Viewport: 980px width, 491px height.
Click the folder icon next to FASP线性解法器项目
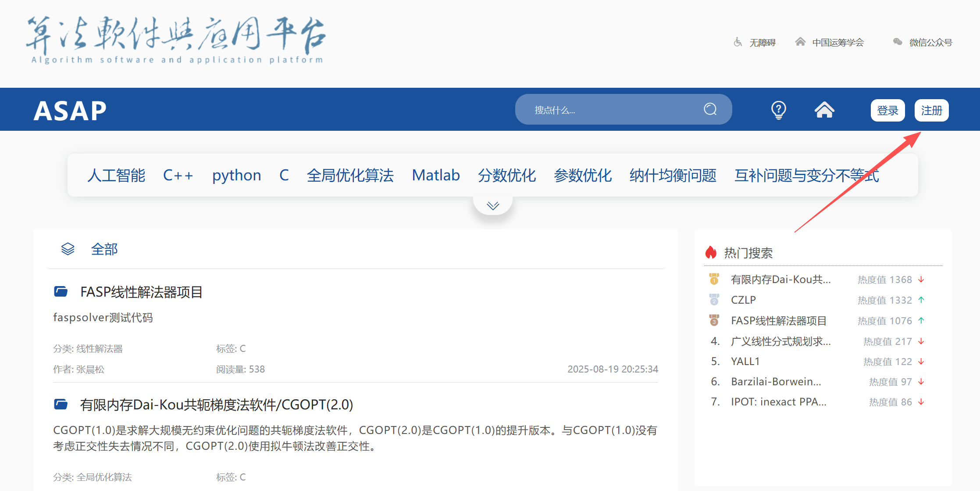point(61,291)
